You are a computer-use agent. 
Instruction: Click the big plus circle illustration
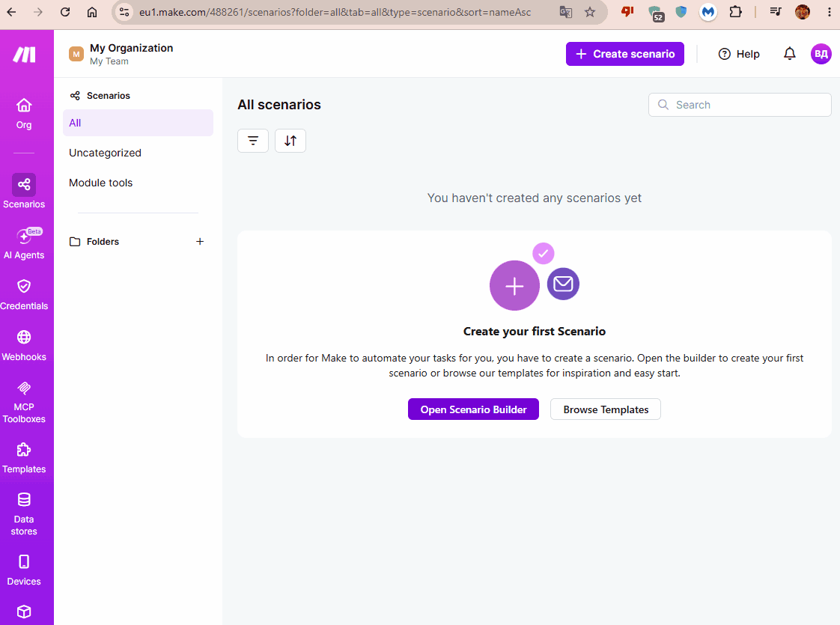click(514, 285)
